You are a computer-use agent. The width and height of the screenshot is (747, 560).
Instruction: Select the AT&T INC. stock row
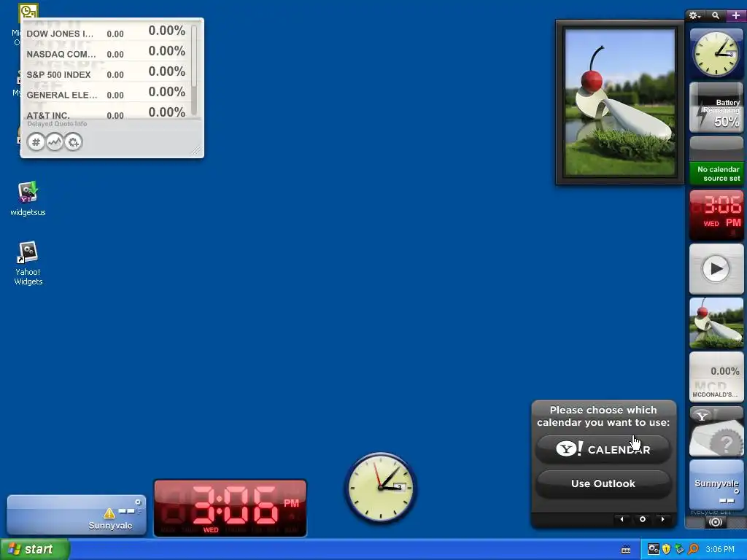pos(107,112)
